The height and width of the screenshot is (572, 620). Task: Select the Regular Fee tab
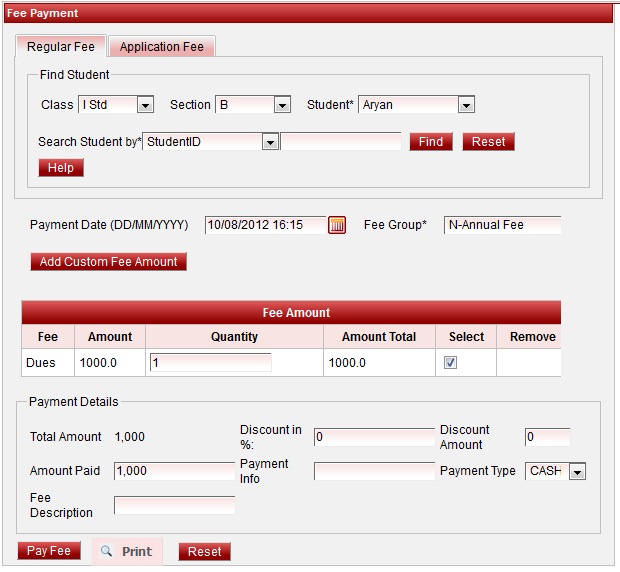pos(61,47)
